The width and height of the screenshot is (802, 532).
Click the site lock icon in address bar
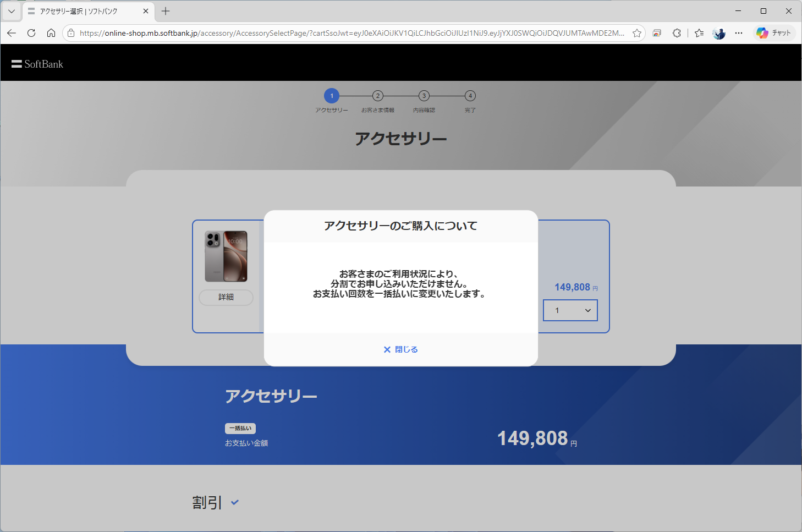[x=70, y=32]
